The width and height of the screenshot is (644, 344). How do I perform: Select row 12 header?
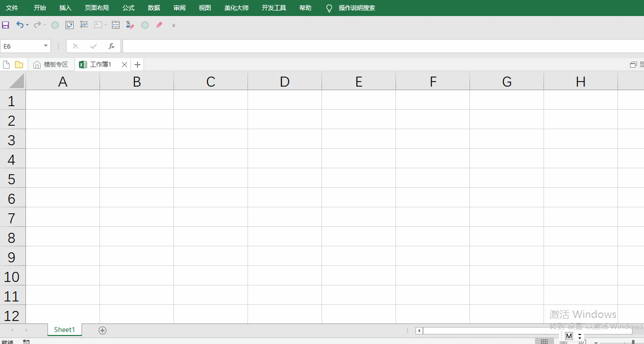[12, 315]
